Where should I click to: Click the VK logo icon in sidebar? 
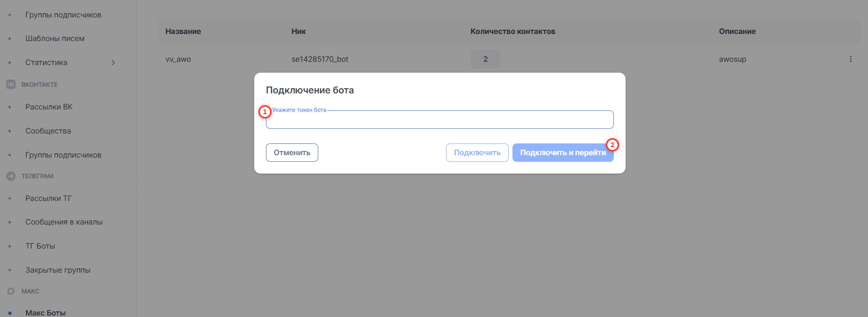coord(11,84)
